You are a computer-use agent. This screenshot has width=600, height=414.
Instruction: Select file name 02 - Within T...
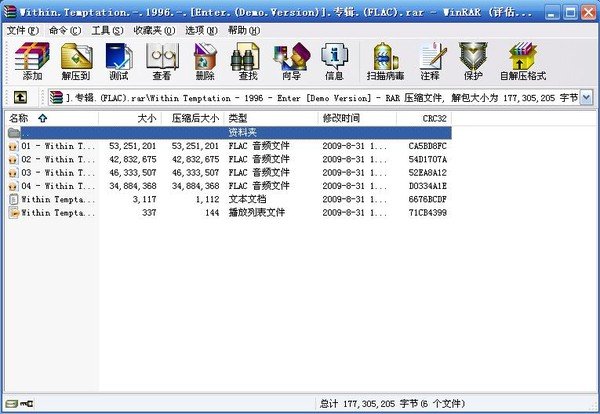pos(58,160)
